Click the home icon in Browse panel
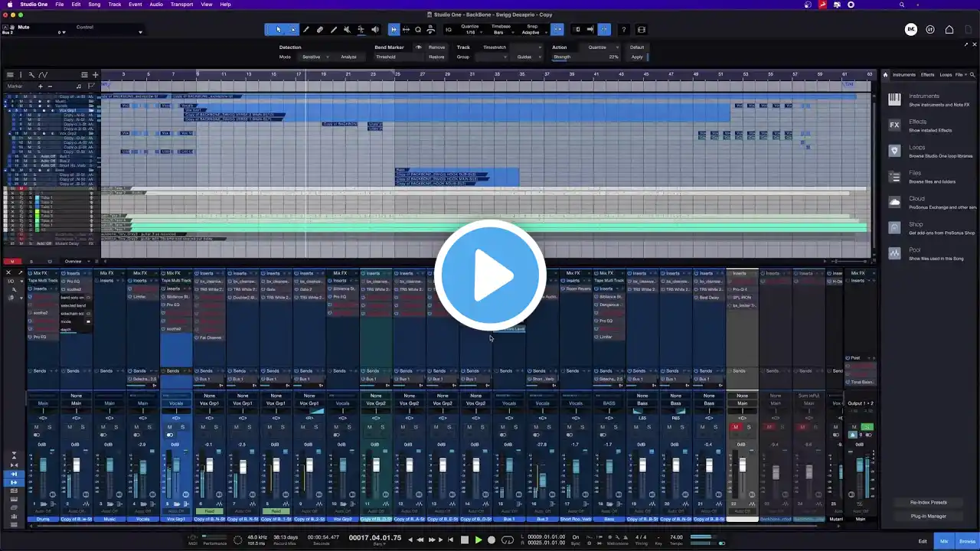Viewport: 980px width, 551px height. pyautogui.click(x=886, y=75)
